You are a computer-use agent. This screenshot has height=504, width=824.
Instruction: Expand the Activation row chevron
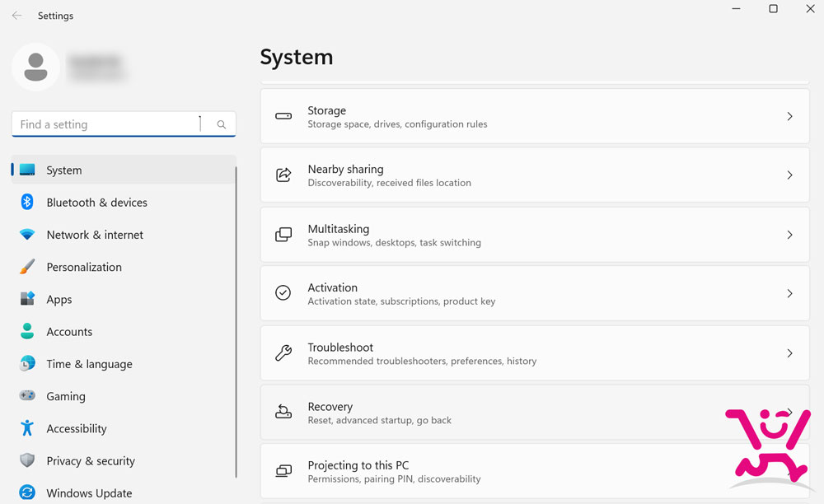pos(789,293)
